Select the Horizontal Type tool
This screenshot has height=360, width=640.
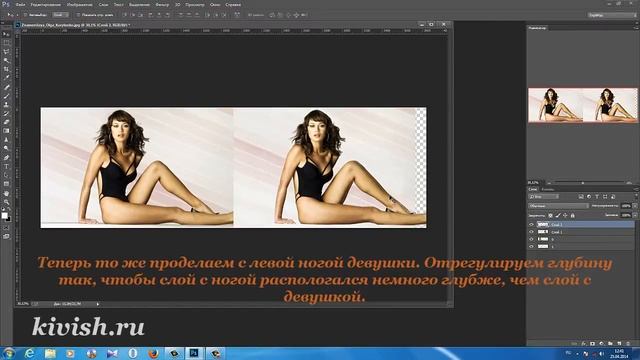[6, 167]
